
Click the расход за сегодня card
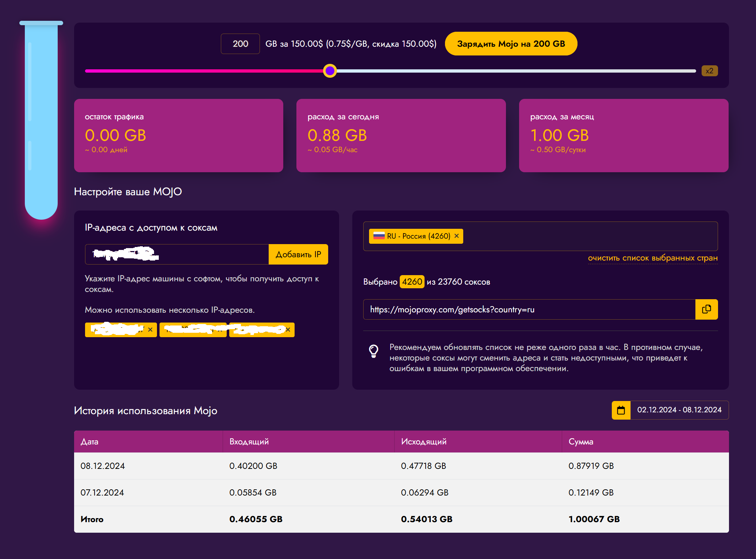[x=401, y=135]
